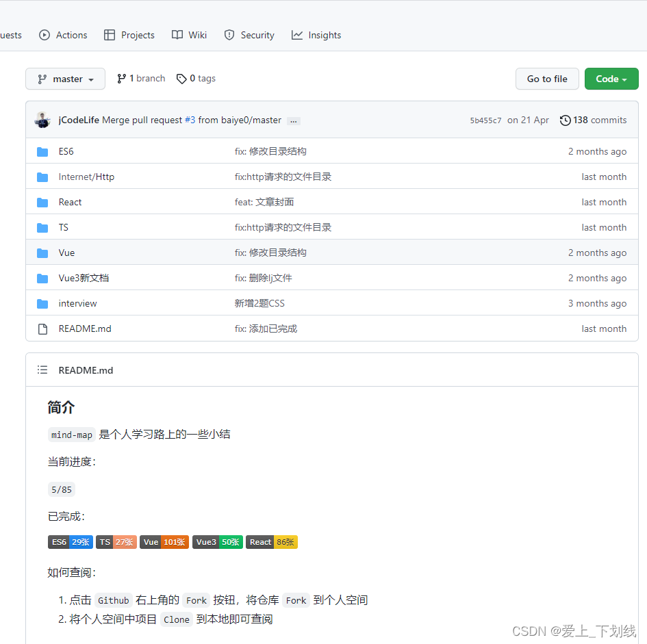Click the Vue 101张 badge
Screen dimensions: 647x644
pos(164,541)
